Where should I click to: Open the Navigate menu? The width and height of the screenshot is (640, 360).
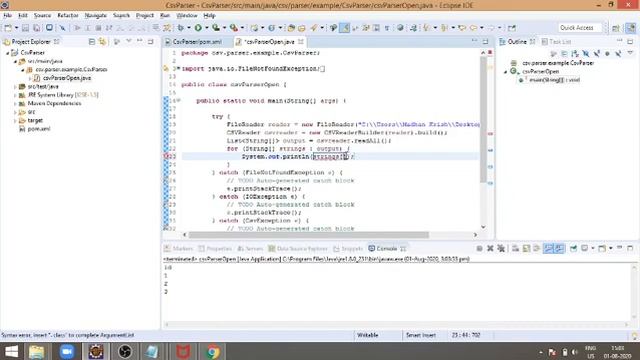[x=96, y=16]
